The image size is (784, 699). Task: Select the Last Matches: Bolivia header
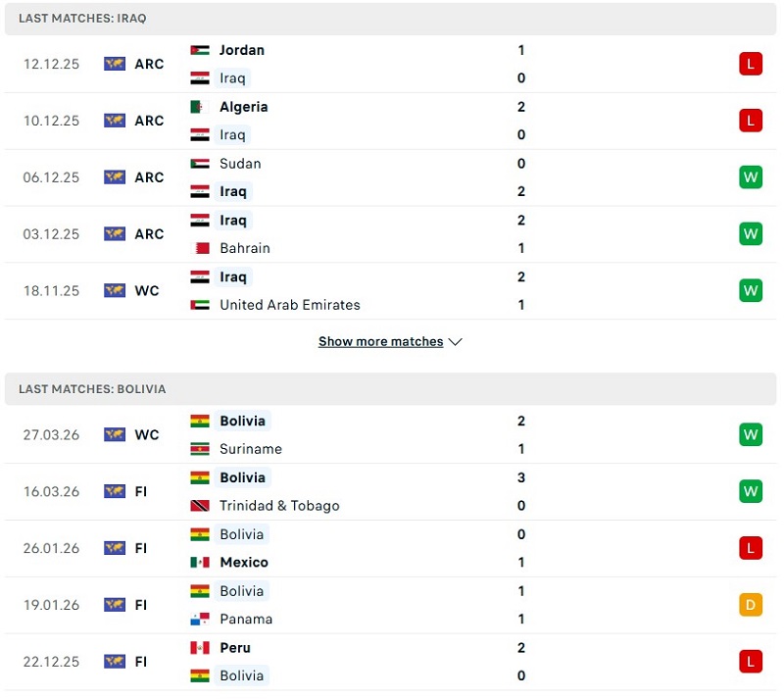tap(92, 389)
